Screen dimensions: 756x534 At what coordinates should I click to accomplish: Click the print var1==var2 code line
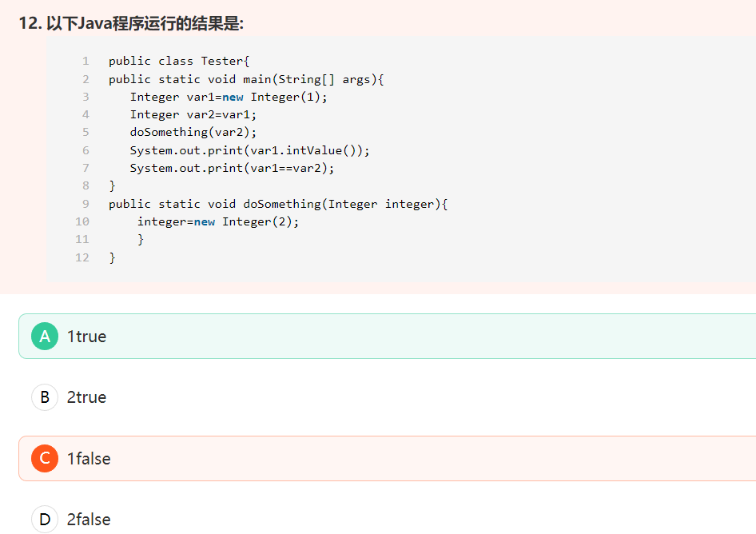pos(233,168)
